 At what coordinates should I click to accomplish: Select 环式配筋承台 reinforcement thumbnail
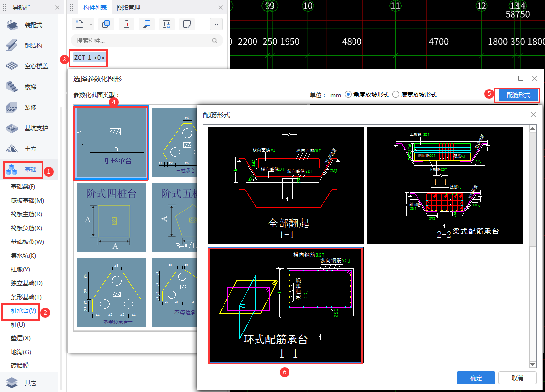286,305
